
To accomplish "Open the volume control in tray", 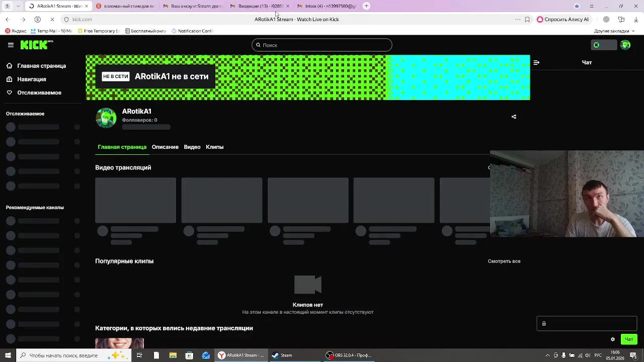I will click(587, 355).
